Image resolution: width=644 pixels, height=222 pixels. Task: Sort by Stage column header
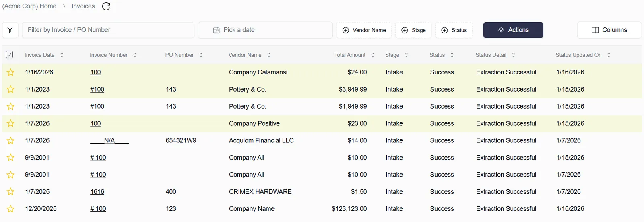tap(397, 55)
